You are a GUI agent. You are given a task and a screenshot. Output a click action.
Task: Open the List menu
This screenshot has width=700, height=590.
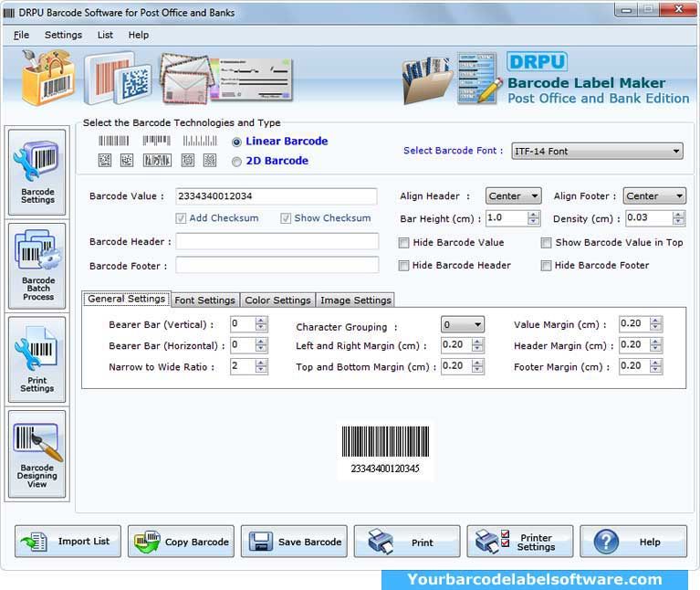(105, 35)
